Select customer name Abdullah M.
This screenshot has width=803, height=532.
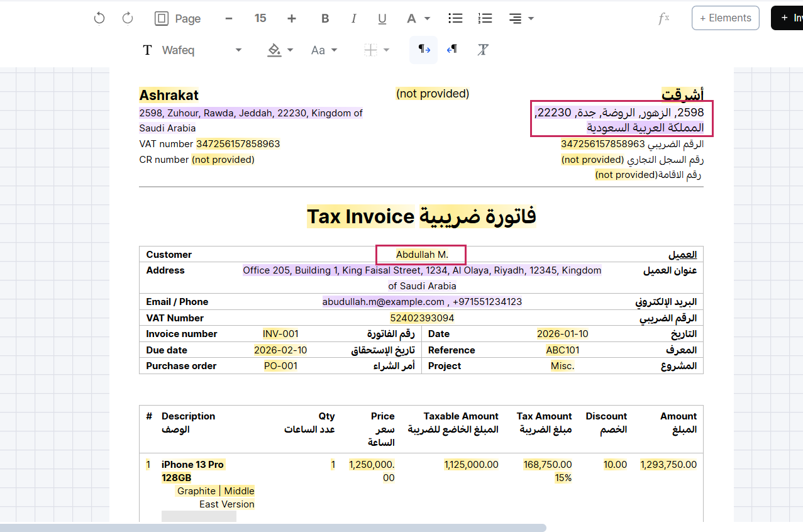pyautogui.click(x=422, y=255)
